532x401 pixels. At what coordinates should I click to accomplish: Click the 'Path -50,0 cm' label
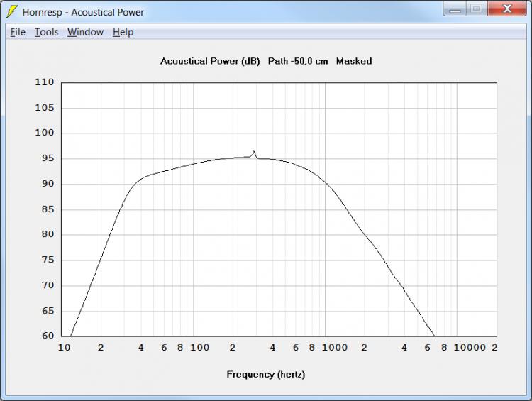[x=298, y=62]
